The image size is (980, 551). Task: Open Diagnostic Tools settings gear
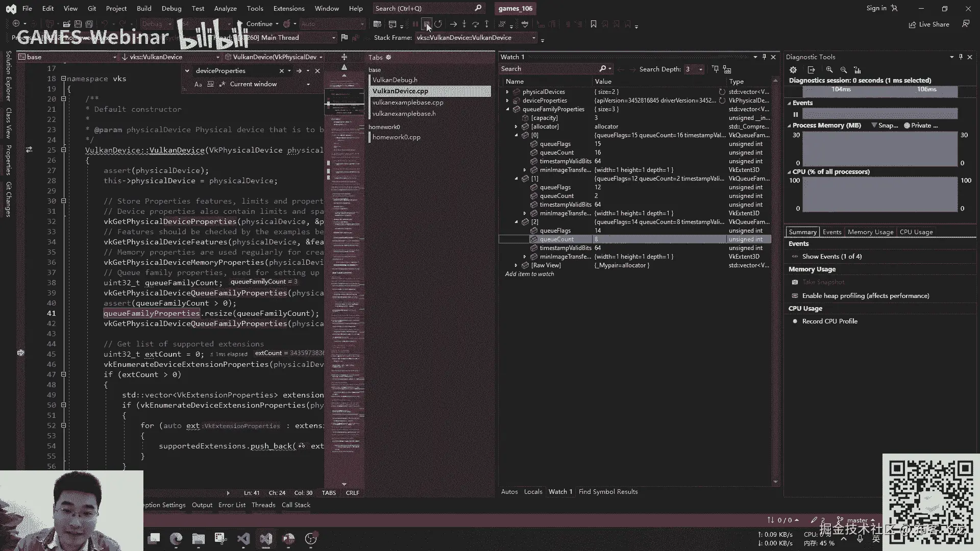pyautogui.click(x=793, y=70)
